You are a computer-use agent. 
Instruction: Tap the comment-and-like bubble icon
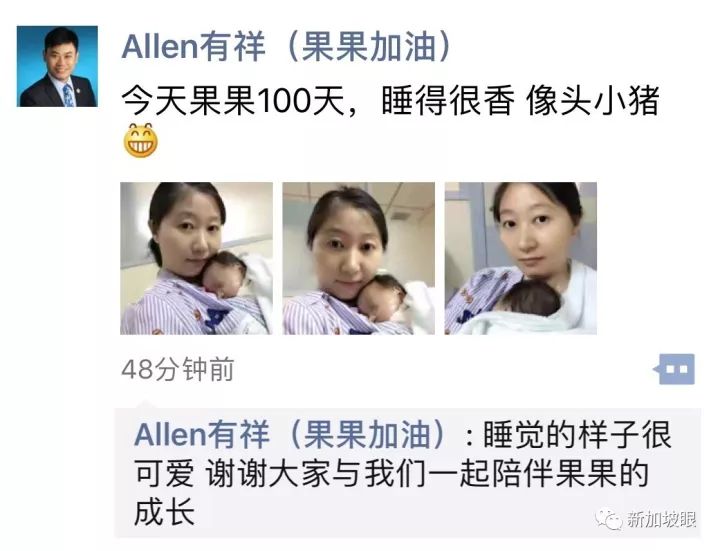pyautogui.click(x=674, y=369)
